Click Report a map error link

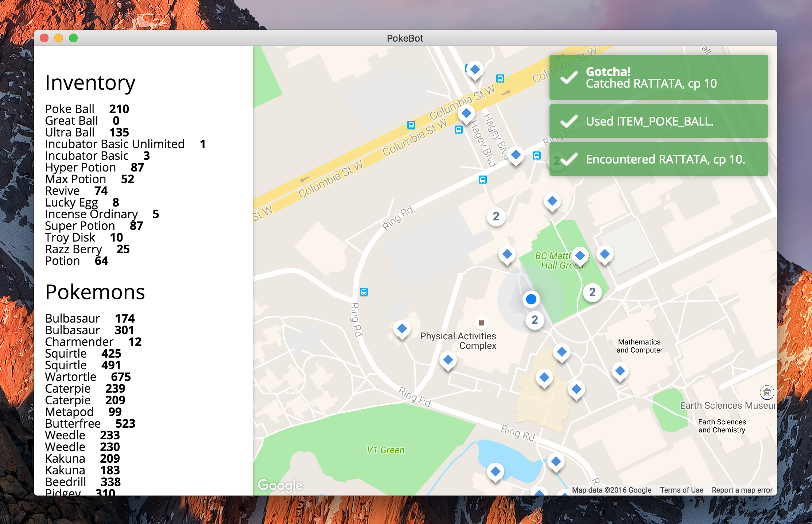742,490
